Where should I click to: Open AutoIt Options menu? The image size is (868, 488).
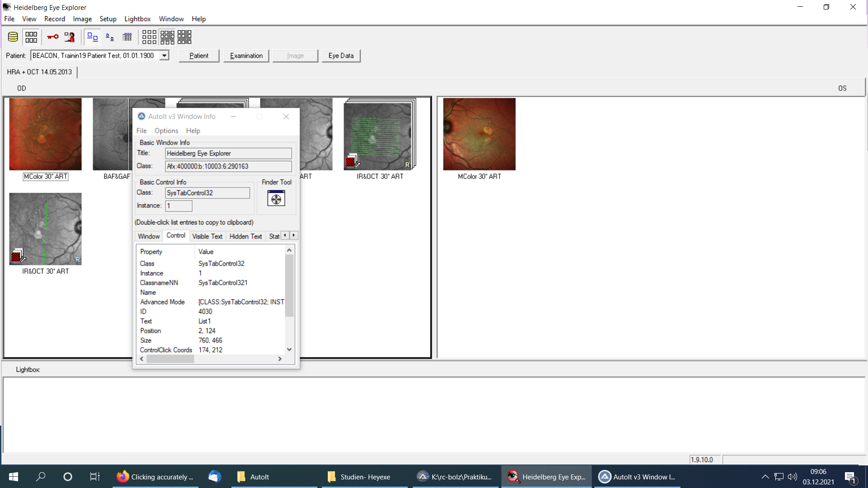(166, 131)
